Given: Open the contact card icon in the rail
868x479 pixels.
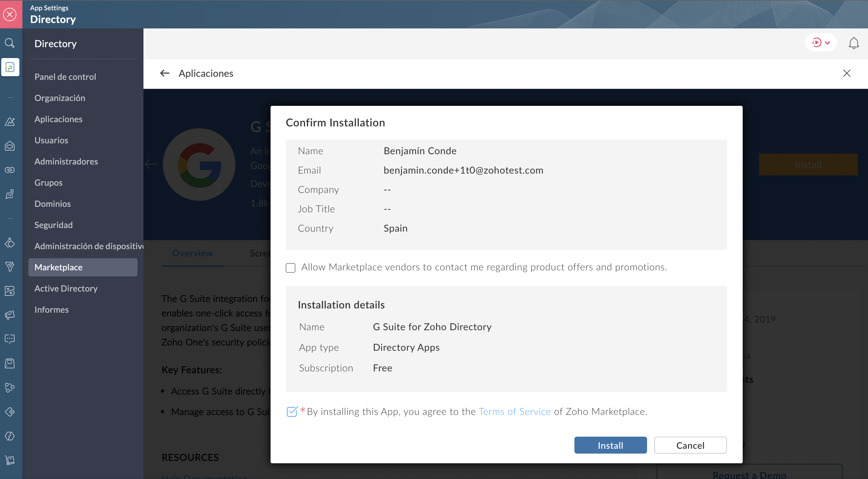Looking at the screenshot, I should [10, 291].
